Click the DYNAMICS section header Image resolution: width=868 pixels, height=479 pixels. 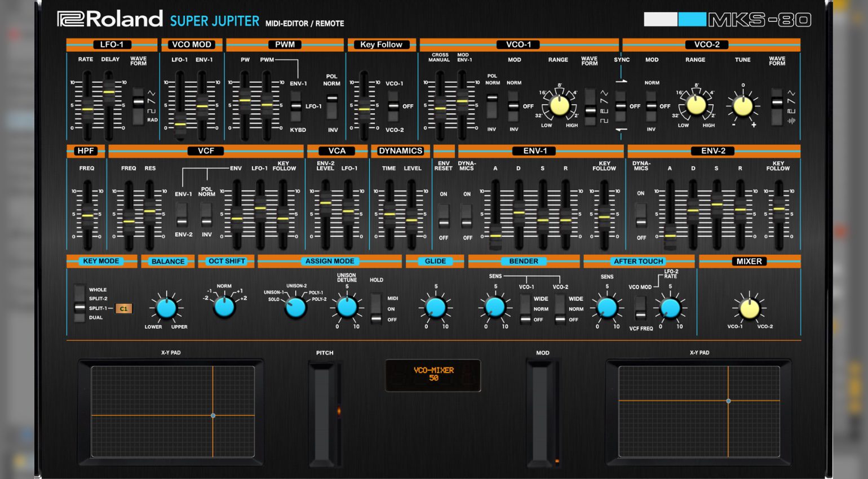coord(400,150)
